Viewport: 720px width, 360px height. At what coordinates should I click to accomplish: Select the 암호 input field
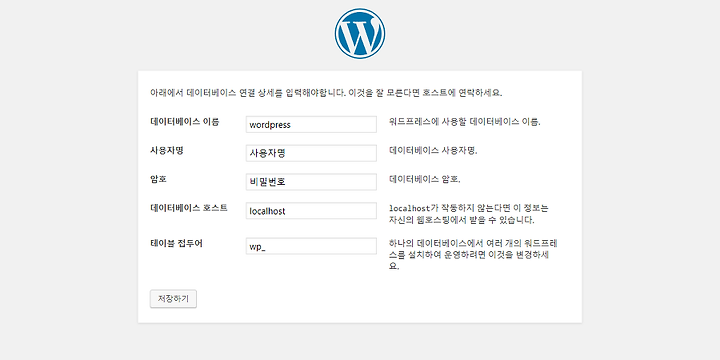311,182
